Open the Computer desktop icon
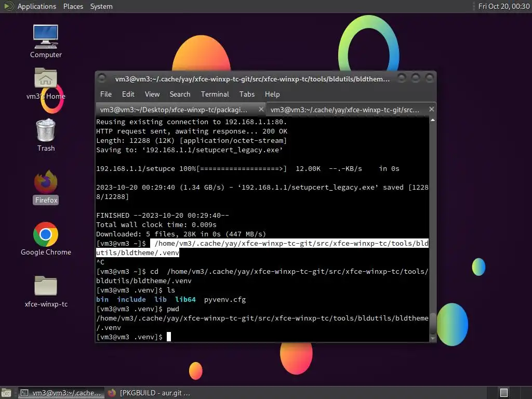This screenshot has width=532, height=399. pyautogui.click(x=46, y=41)
